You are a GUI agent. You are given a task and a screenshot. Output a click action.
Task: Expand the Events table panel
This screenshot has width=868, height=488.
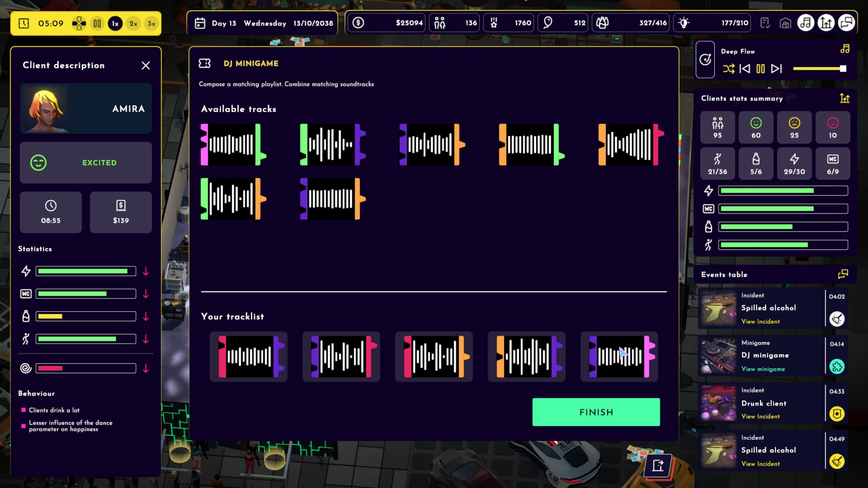point(843,274)
